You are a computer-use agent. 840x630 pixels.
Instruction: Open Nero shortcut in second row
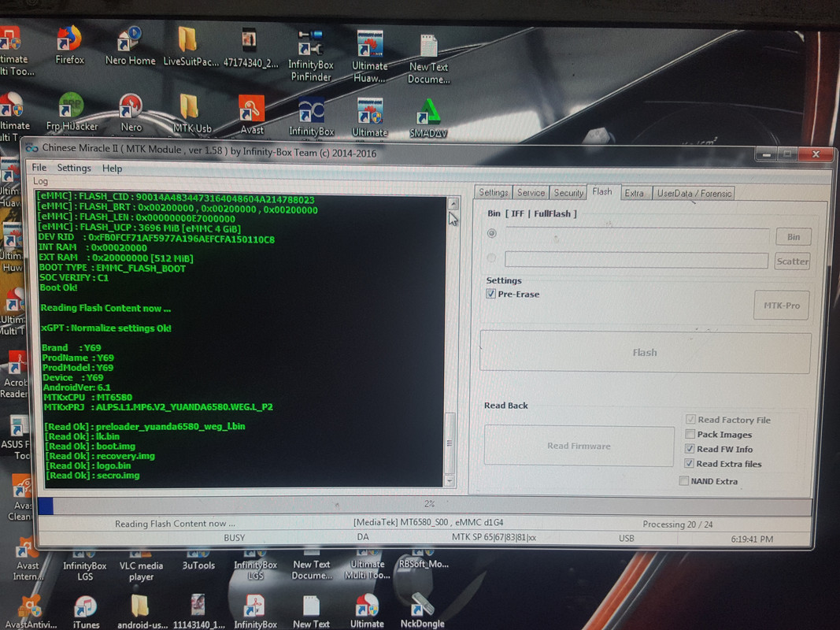[131, 113]
